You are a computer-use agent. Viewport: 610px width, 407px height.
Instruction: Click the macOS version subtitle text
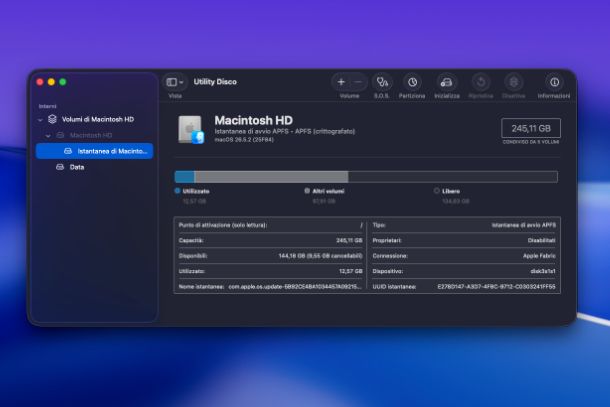pos(244,140)
